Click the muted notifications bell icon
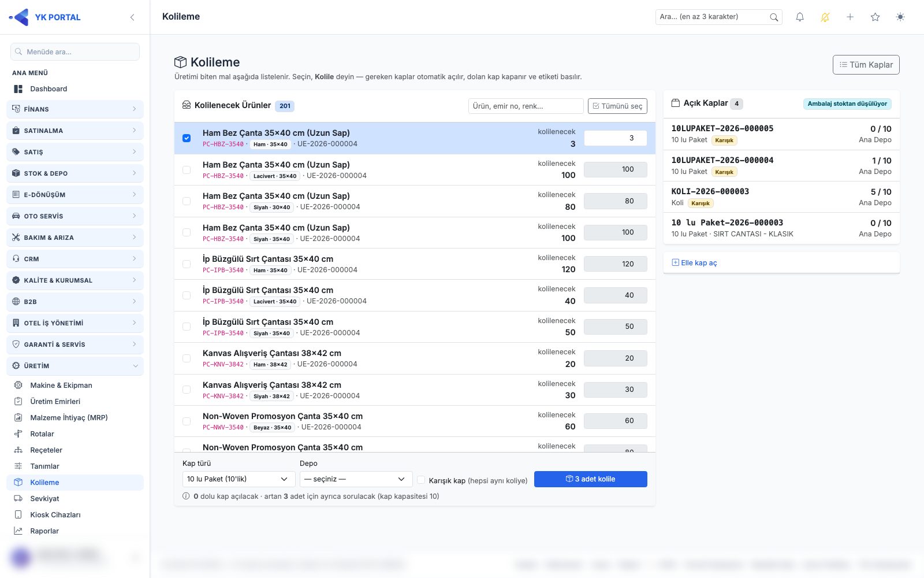The height and width of the screenshot is (578, 924). click(x=825, y=17)
